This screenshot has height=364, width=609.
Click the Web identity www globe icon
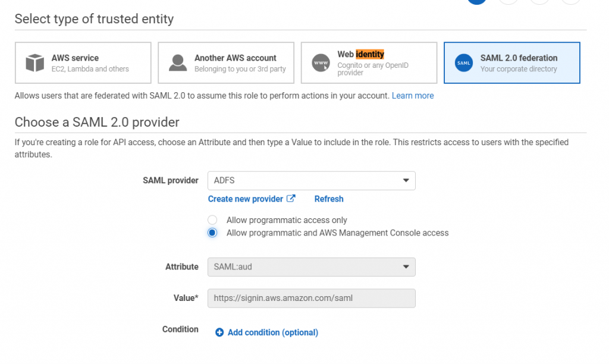[321, 63]
